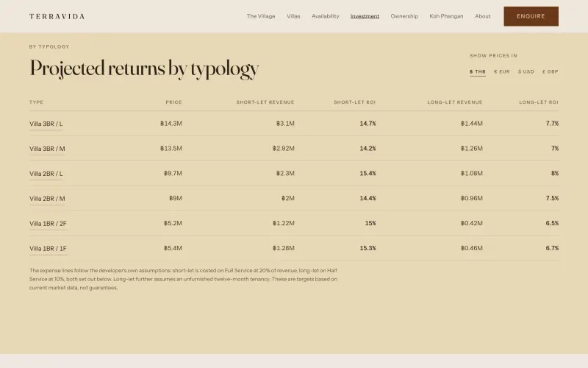Open the Availability nav item
The image size is (588, 368).
tap(325, 16)
